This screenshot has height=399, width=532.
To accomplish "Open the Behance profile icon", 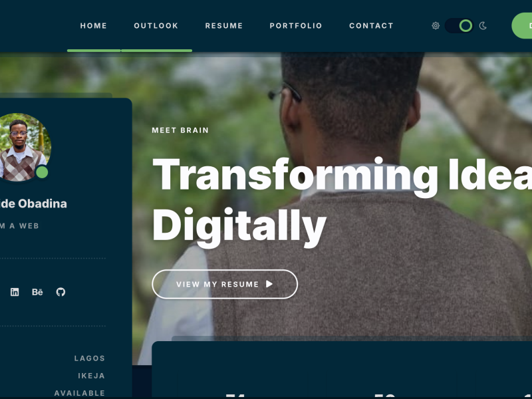I will pos(37,292).
